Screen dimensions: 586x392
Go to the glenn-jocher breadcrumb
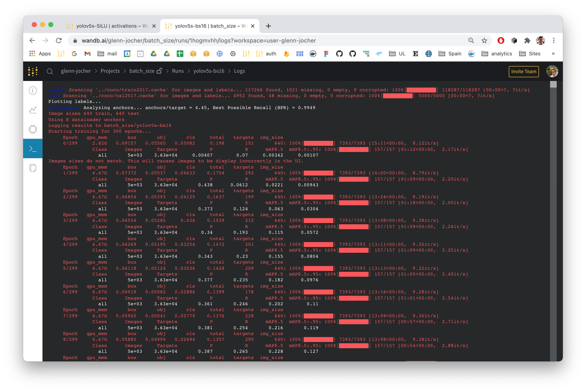tap(76, 71)
